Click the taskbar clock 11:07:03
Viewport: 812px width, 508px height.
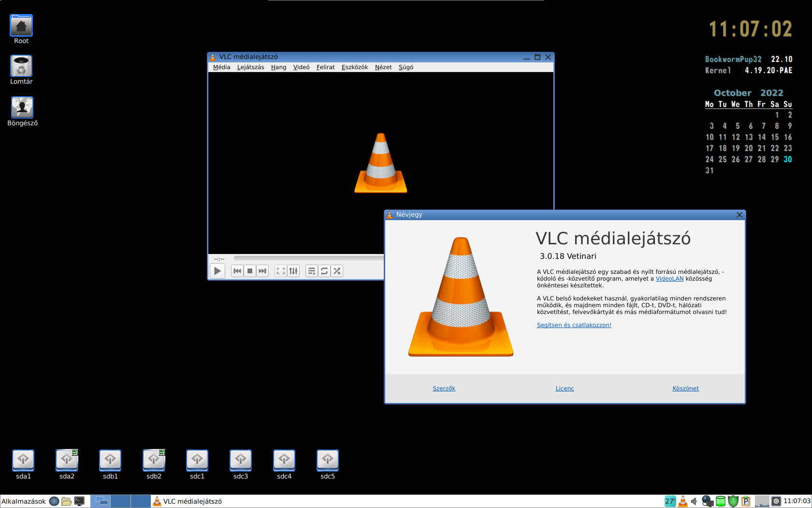click(x=797, y=501)
